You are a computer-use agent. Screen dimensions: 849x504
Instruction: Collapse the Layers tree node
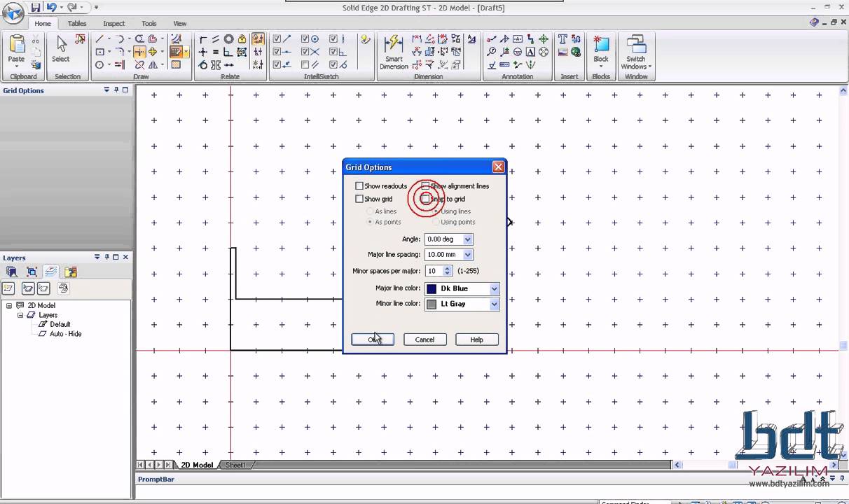pos(20,315)
